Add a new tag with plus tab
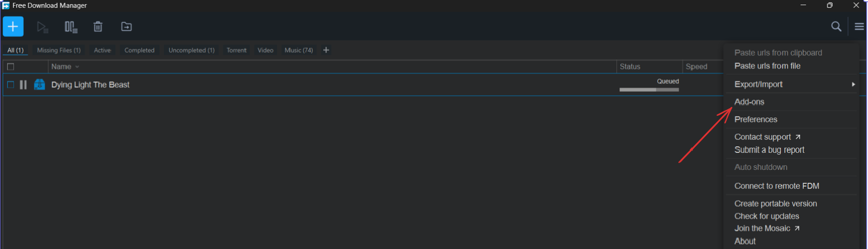Image resolution: width=868 pixels, height=249 pixels. click(x=326, y=50)
